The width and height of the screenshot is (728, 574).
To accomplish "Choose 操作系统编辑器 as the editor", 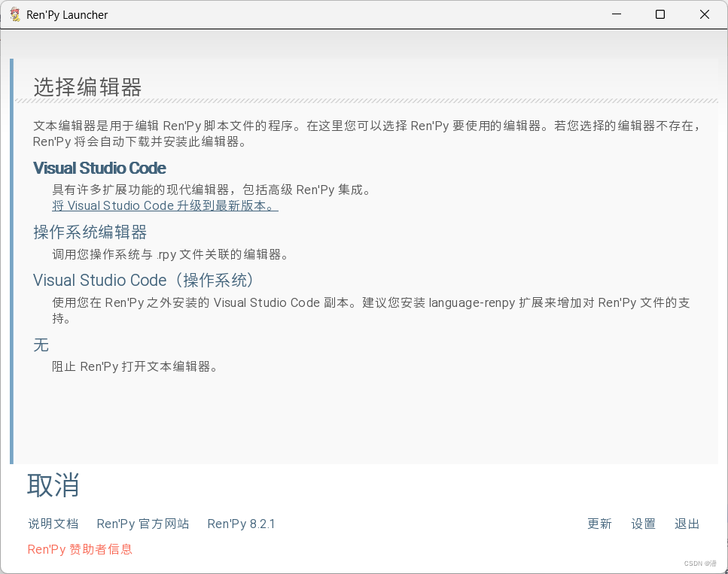I will pyautogui.click(x=90, y=232).
